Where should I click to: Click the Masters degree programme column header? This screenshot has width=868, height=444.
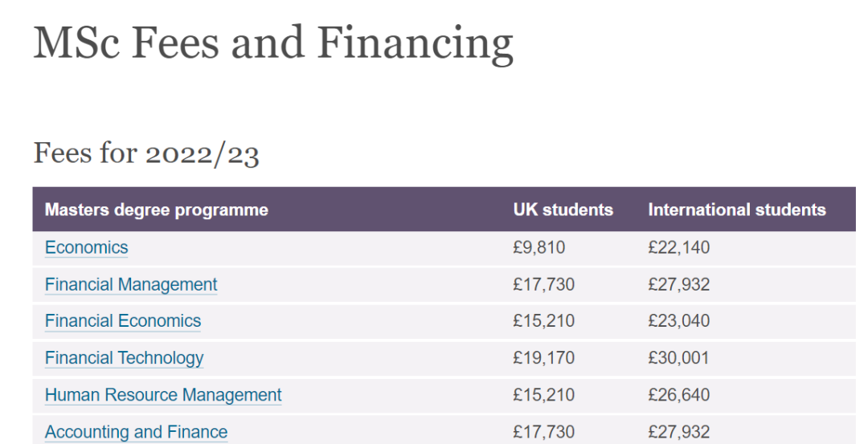click(157, 210)
